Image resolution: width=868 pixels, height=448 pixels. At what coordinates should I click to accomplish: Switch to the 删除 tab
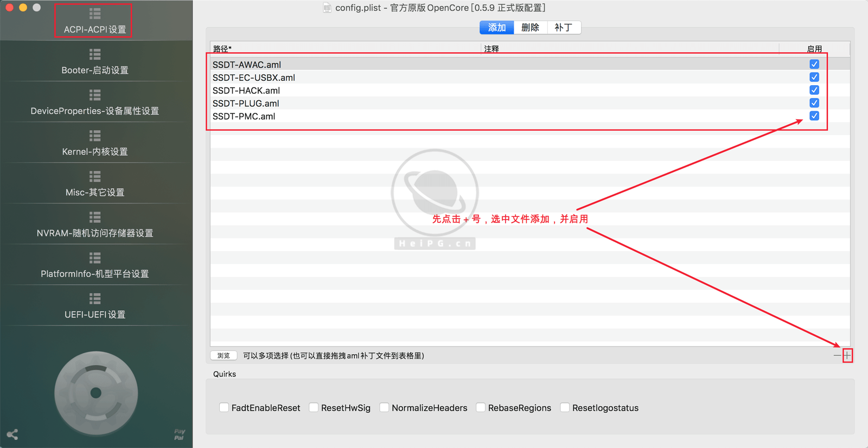pos(530,28)
